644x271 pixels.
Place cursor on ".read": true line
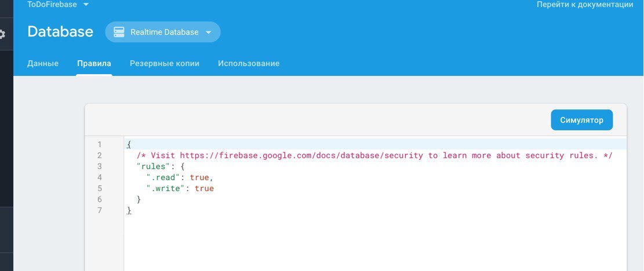[180, 178]
